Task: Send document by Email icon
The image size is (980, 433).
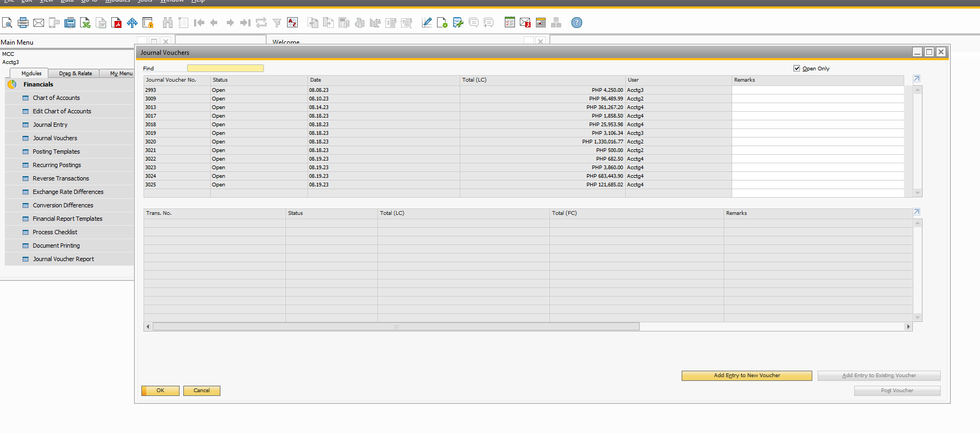Action: pos(39,23)
